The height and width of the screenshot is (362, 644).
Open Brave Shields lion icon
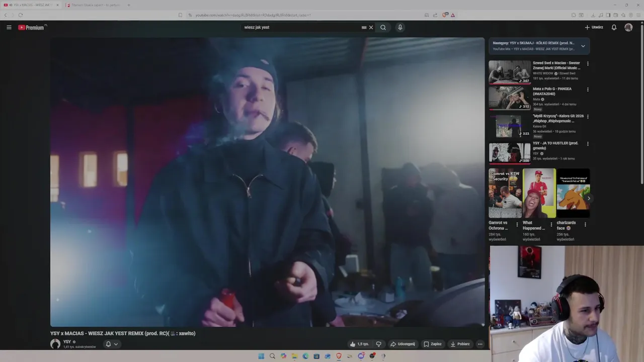click(x=445, y=15)
